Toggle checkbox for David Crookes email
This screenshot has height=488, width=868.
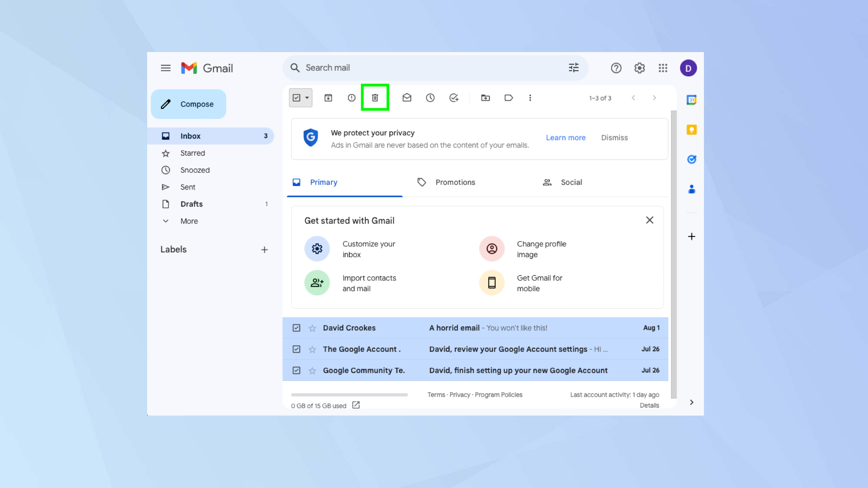296,328
